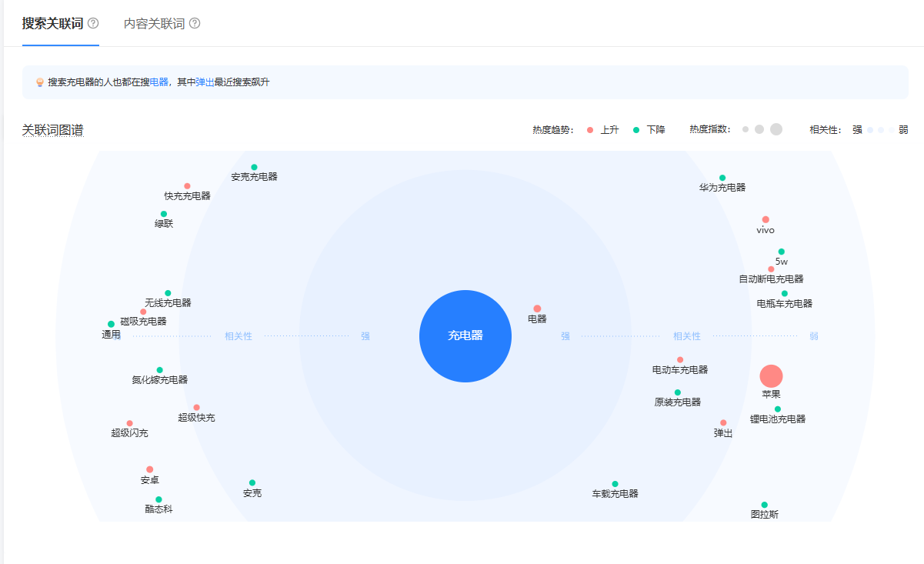Screen dimensions: 924x564
Task: Open the 弹出 link in the tip banner
Action: click(205, 82)
